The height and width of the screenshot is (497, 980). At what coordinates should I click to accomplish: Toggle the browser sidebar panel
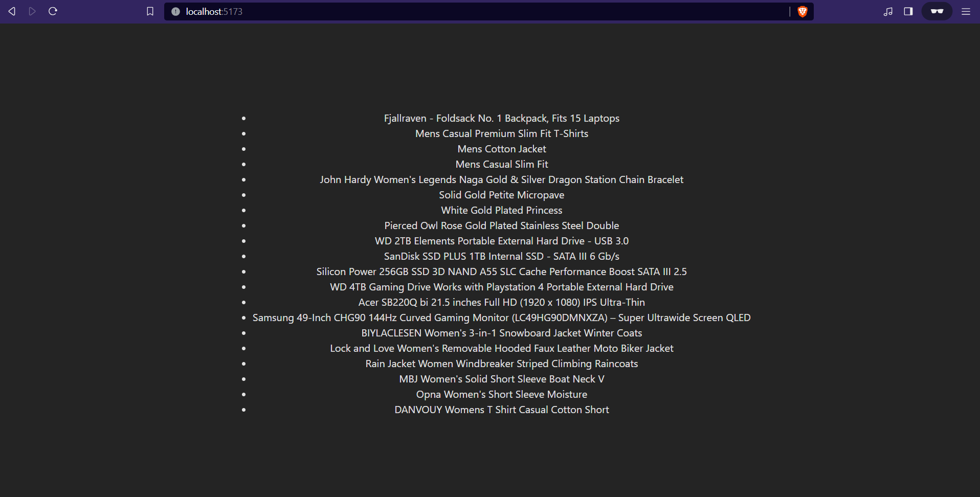pyautogui.click(x=908, y=11)
